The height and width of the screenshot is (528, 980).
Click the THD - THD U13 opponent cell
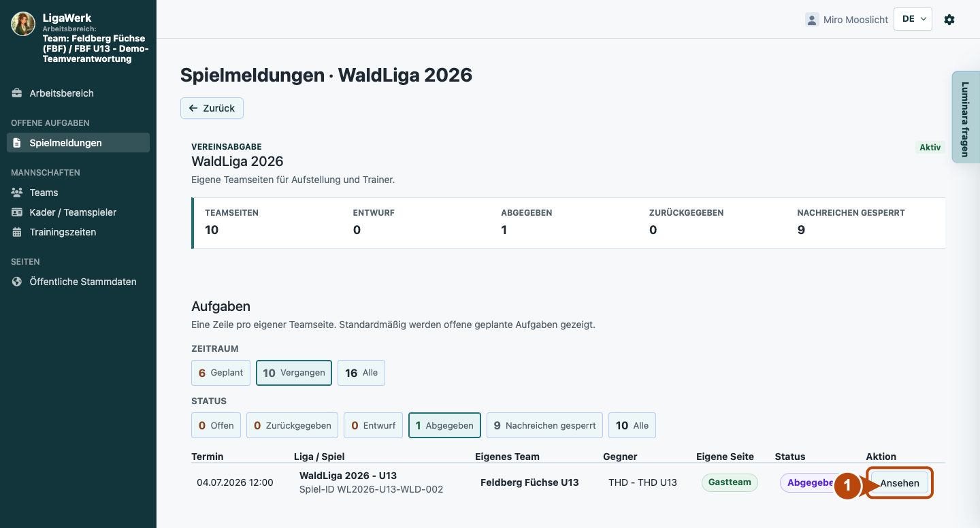click(642, 482)
